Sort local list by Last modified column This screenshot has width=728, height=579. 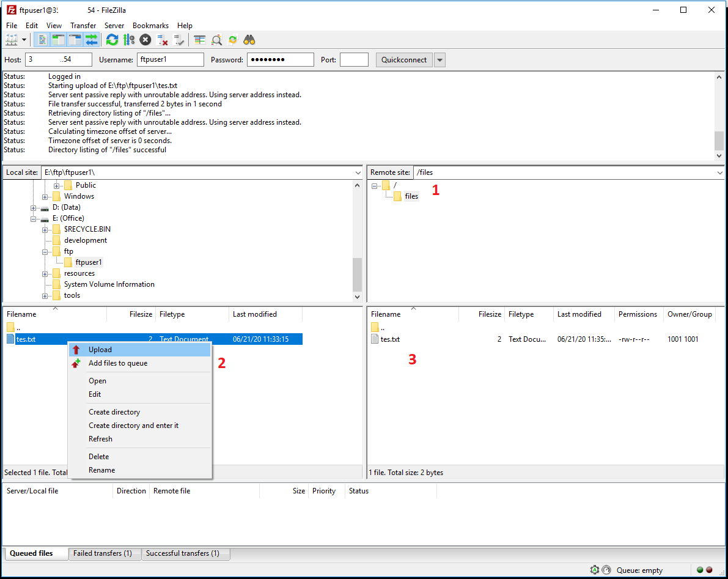point(265,314)
